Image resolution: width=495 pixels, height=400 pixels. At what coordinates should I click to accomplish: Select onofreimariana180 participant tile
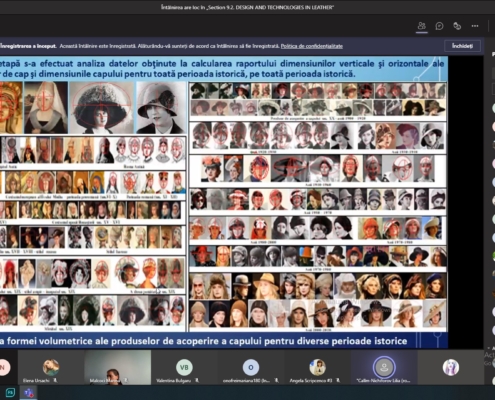coord(251,367)
